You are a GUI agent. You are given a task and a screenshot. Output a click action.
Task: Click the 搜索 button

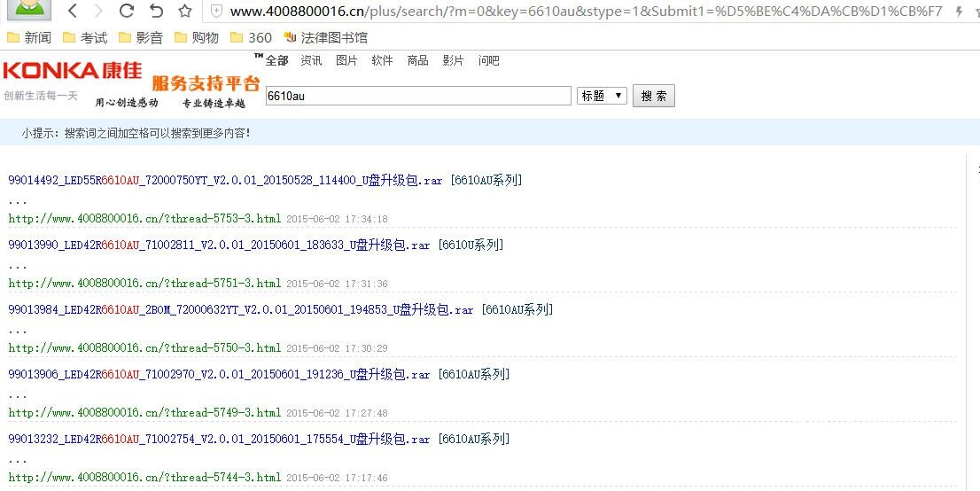click(654, 96)
